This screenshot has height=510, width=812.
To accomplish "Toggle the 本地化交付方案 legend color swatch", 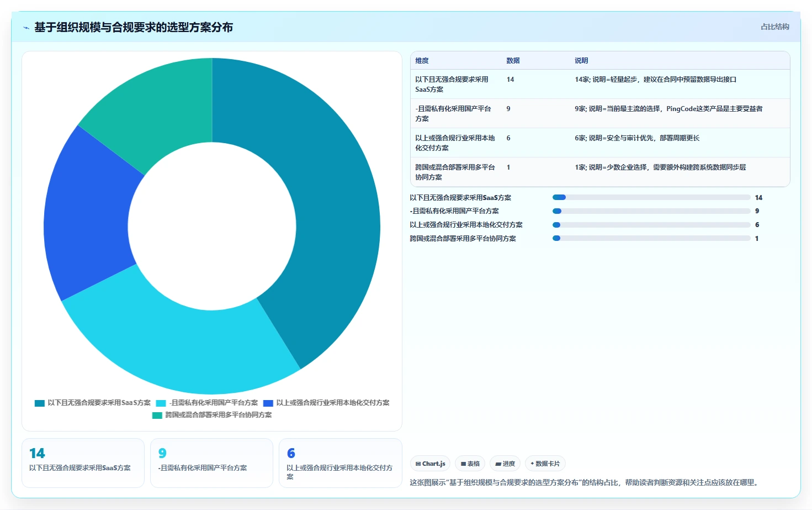I will (x=268, y=403).
